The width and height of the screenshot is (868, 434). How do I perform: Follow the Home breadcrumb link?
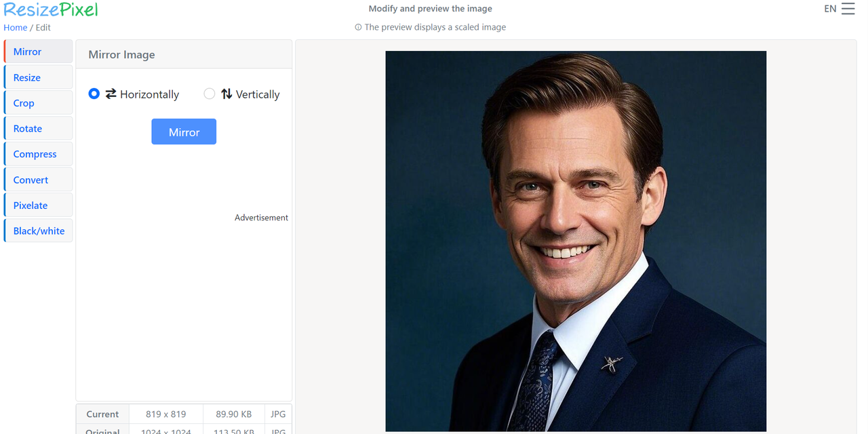click(16, 28)
